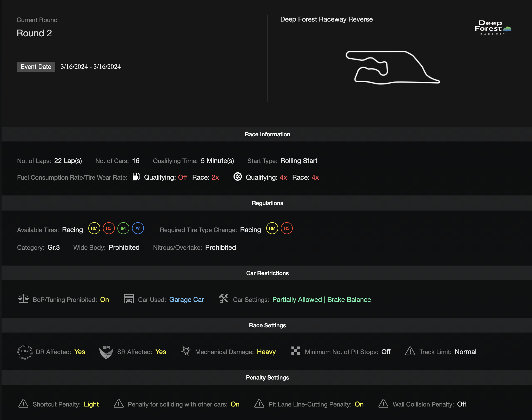The image size is (532, 420).
Task: Select the green IM intermediate tire badge
Action: [123, 228]
